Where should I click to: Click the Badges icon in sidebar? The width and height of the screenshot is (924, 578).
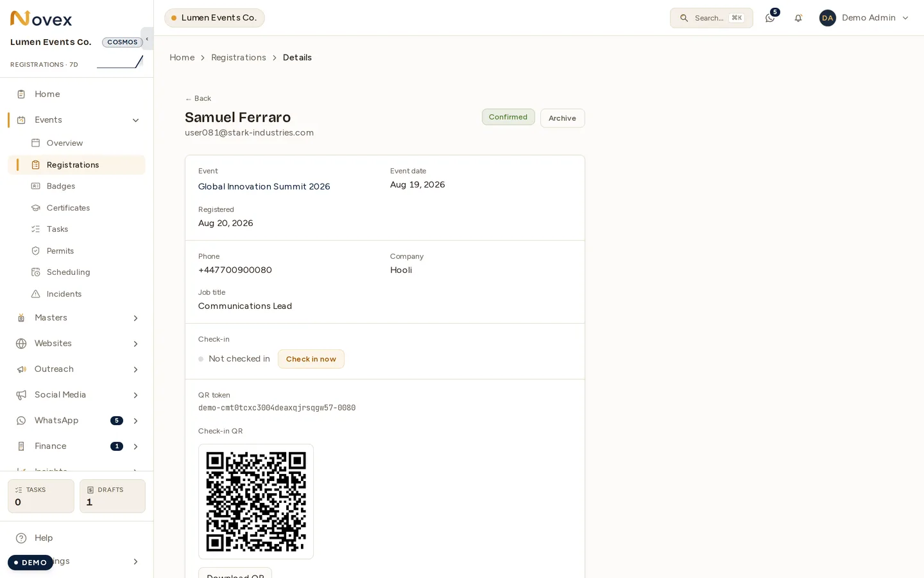36,186
